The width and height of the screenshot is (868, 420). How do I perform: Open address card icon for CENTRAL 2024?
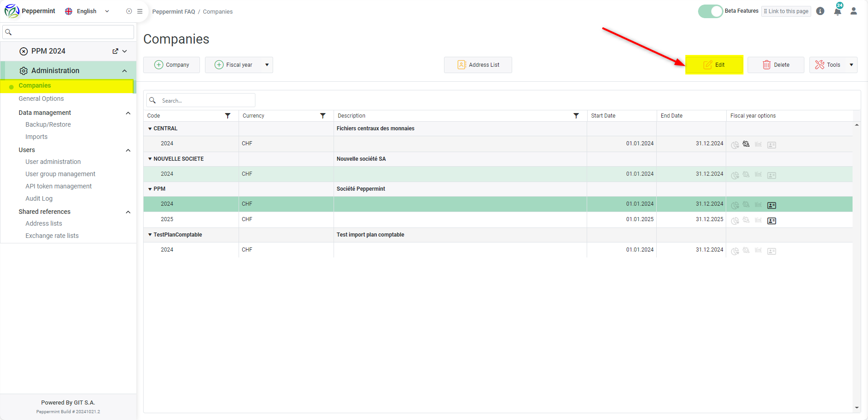[772, 145]
